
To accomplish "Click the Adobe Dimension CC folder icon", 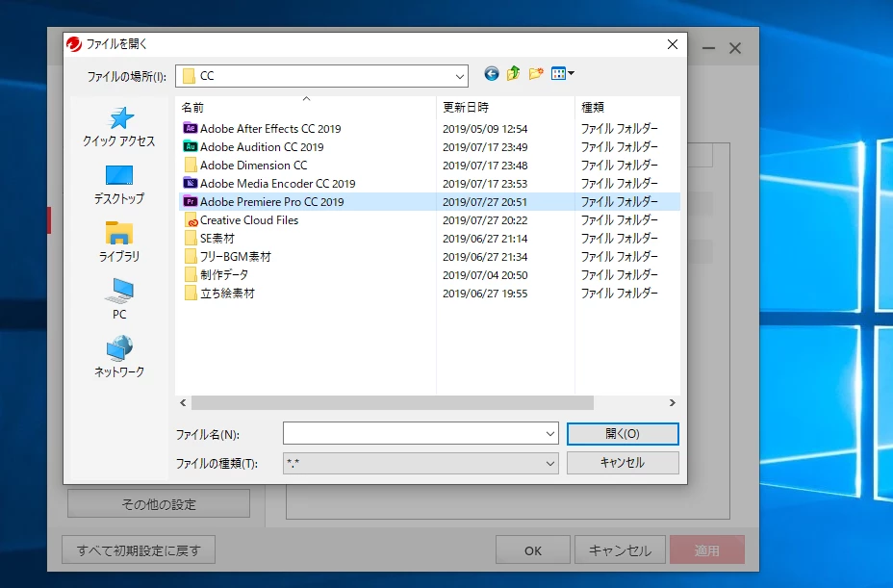I will 191,166.
